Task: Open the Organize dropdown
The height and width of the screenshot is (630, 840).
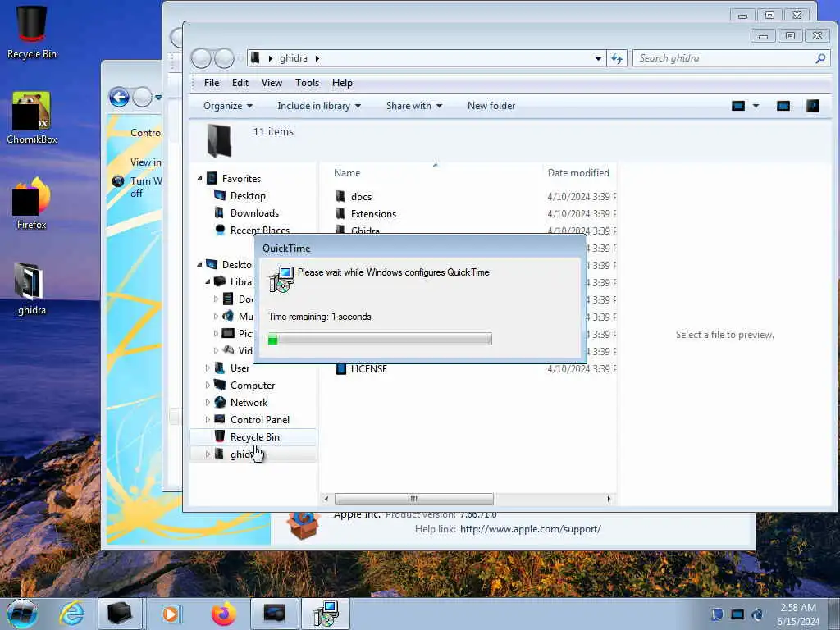Action: pyautogui.click(x=228, y=106)
